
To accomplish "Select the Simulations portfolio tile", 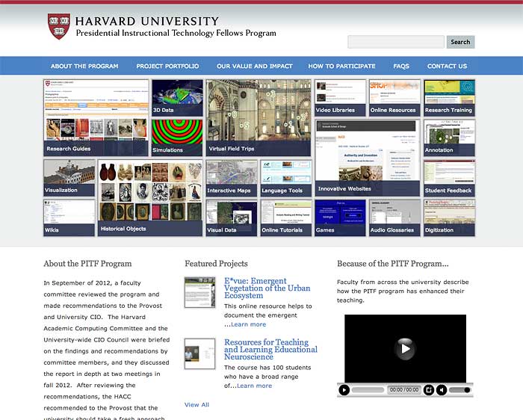I will 177,138.
